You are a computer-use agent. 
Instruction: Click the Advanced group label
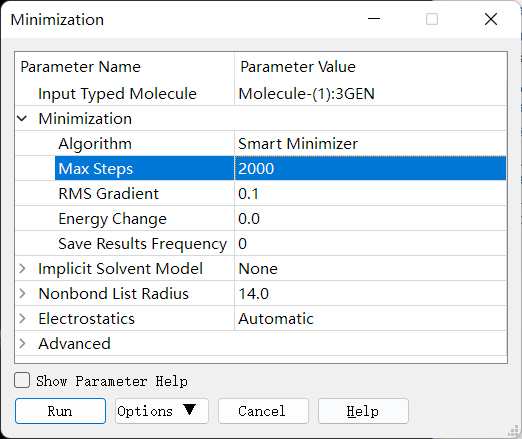tap(74, 344)
